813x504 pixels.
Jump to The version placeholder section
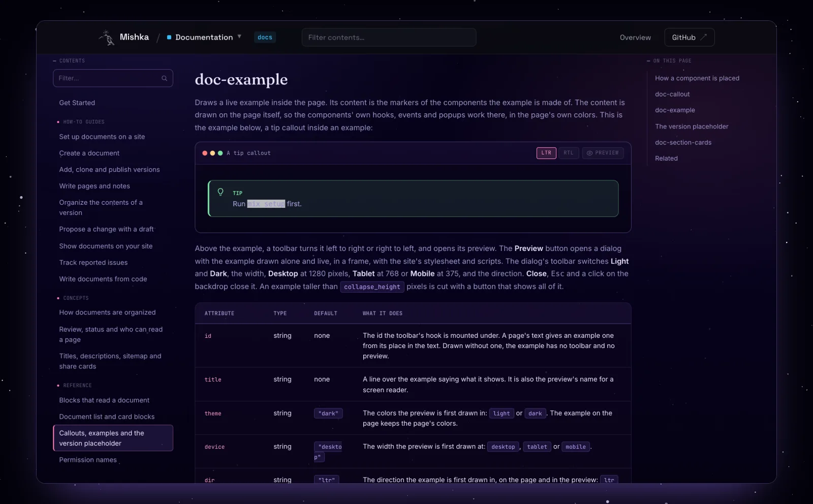692,127
